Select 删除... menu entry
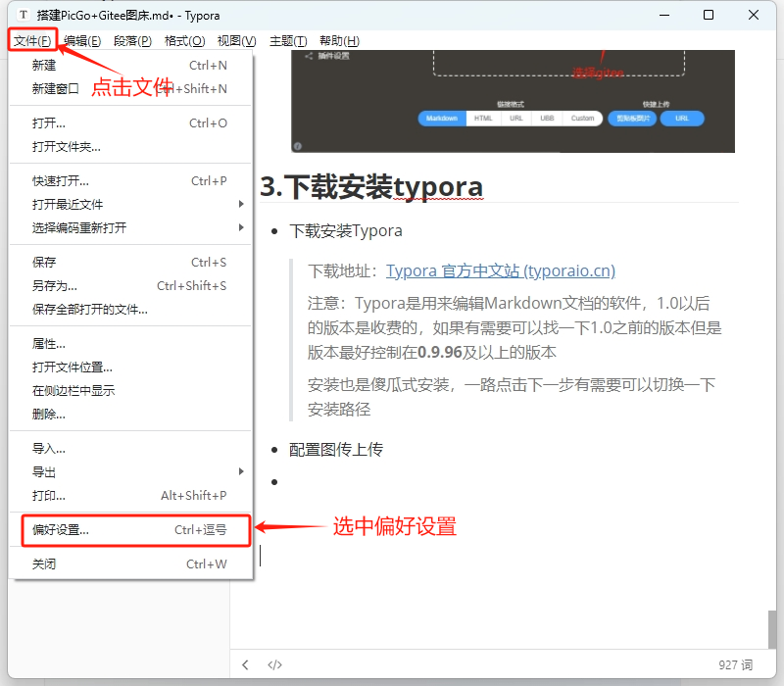Image resolution: width=784 pixels, height=686 pixels. click(x=130, y=414)
